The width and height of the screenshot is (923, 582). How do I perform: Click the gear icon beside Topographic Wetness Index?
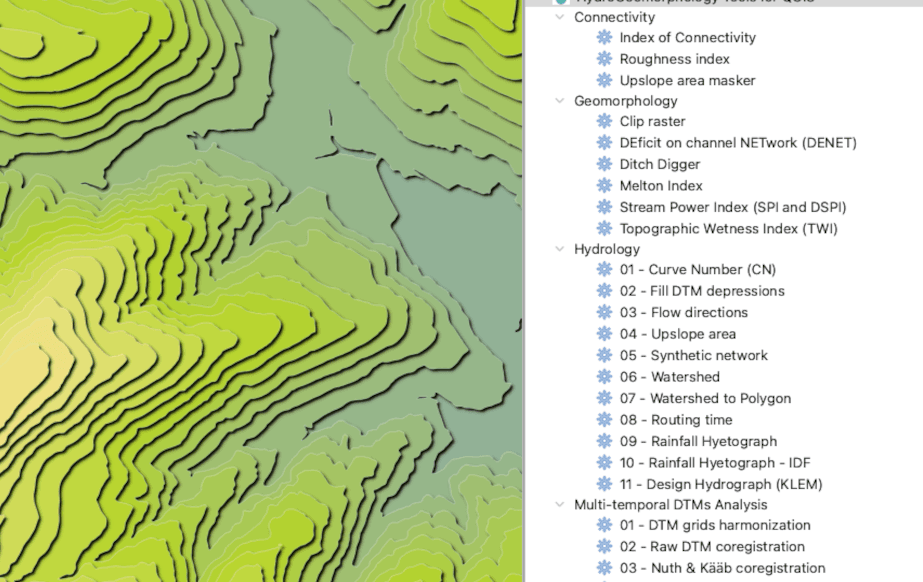coord(605,228)
